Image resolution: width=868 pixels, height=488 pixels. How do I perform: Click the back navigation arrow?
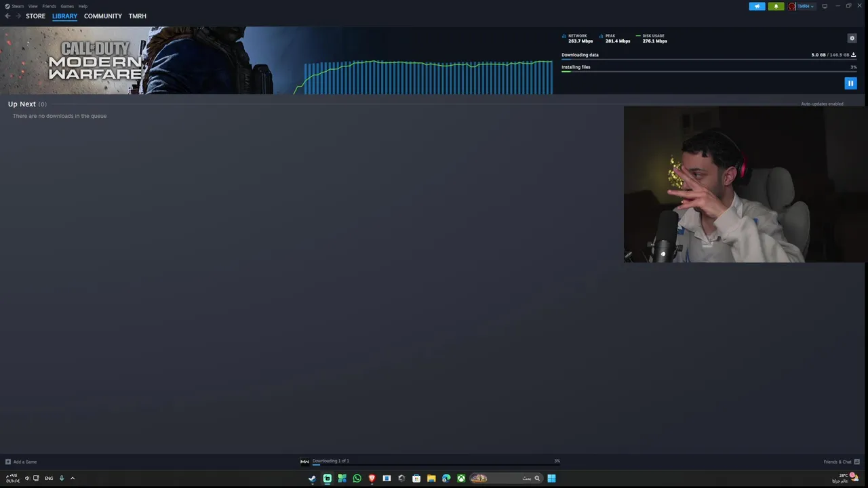tap(7, 16)
